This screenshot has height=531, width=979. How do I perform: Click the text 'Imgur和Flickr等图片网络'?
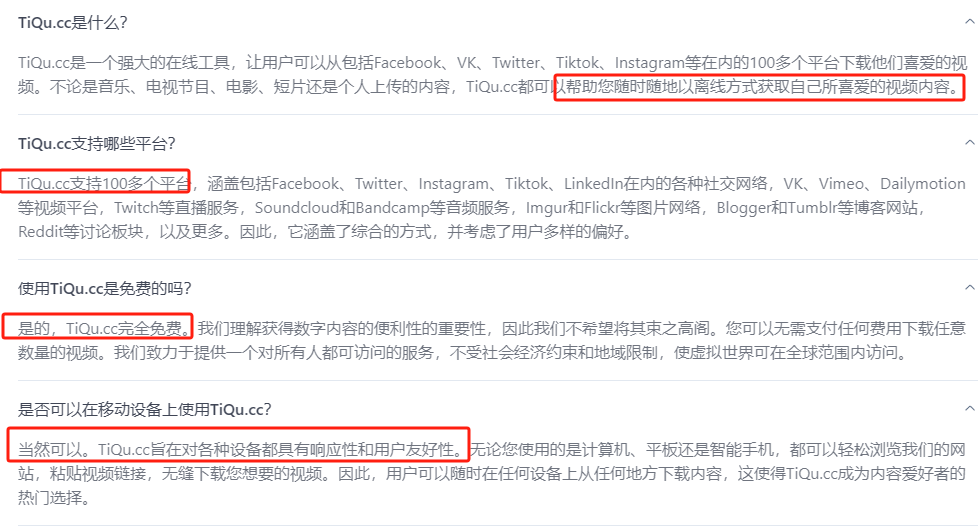[613, 208]
